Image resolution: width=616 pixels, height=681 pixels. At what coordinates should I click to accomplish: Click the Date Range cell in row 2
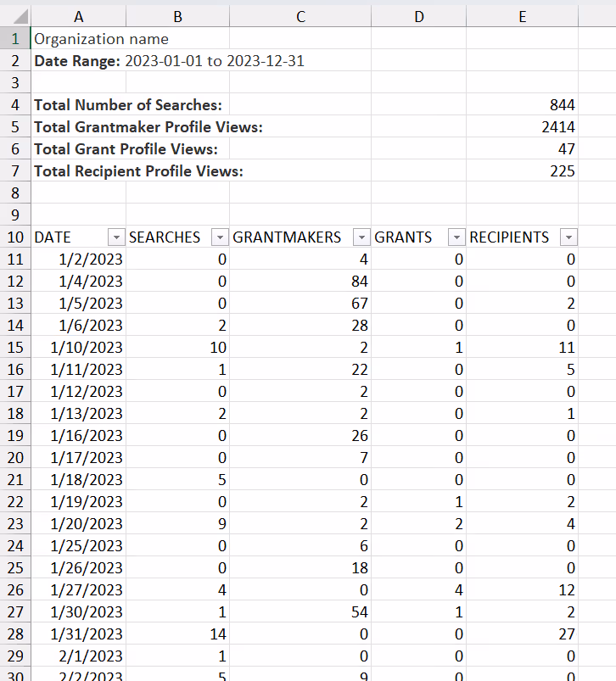pos(169,61)
